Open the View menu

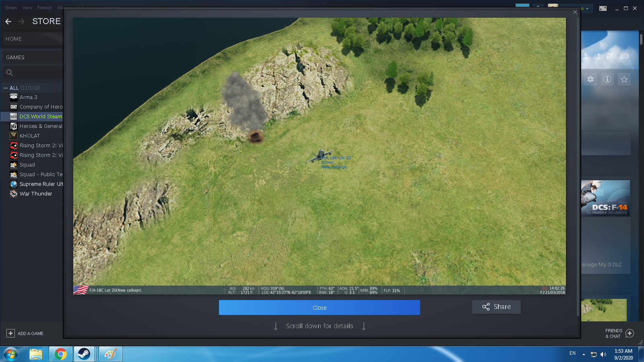27,8
